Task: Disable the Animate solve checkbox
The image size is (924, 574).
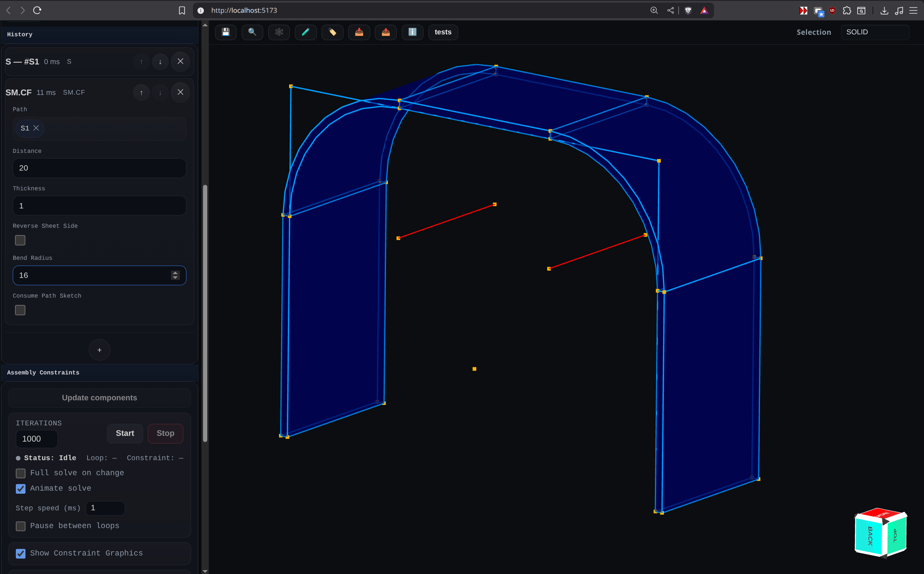Action: [20, 489]
